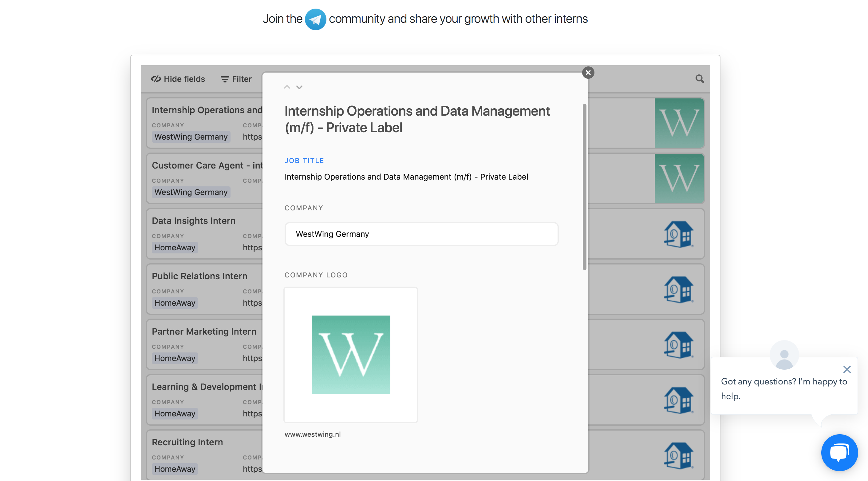The height and width of the screenshot is (481, 868).
Task: Click HomeAway tag under Partner Marketing Intern
Action: coord(175,358)
